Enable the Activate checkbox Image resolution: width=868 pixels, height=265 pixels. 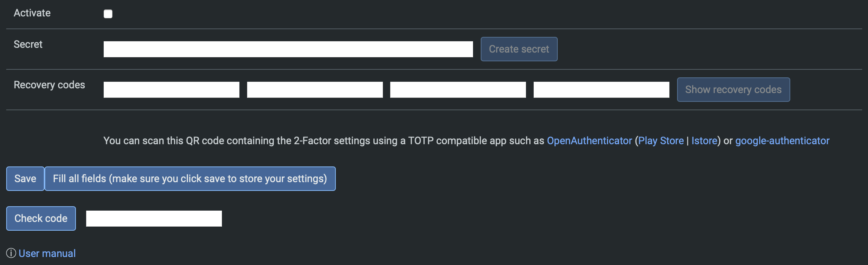click(108, 14)
